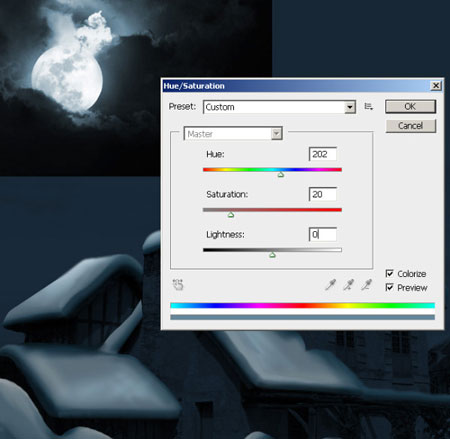This screenshot has width=450, height=439.
Task: Toggle the Preview checkbox
Action: pos(389,287)
